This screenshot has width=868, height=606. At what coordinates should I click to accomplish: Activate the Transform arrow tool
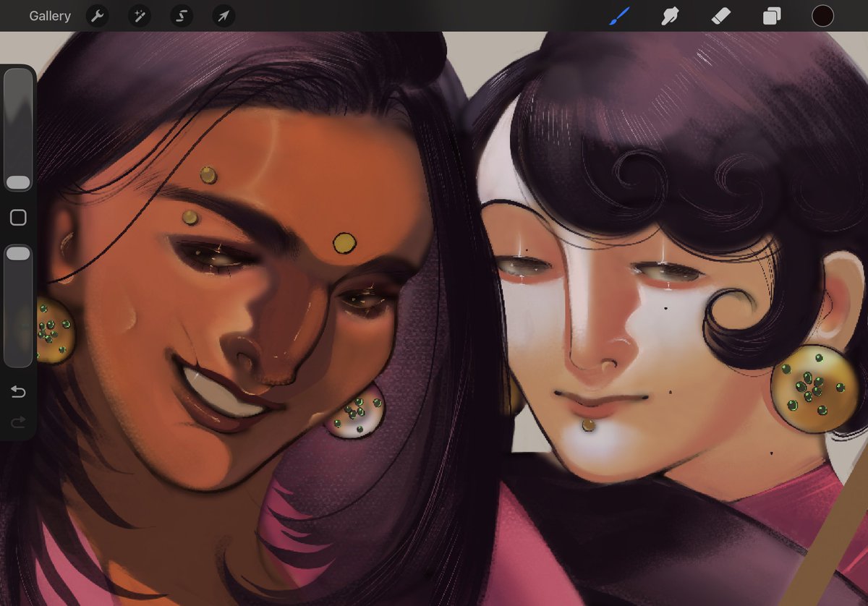click(x=224, y=16)
